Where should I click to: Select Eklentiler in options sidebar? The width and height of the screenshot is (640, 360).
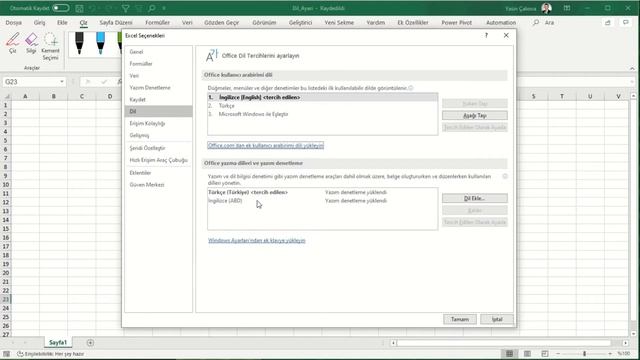coord(158,173)
